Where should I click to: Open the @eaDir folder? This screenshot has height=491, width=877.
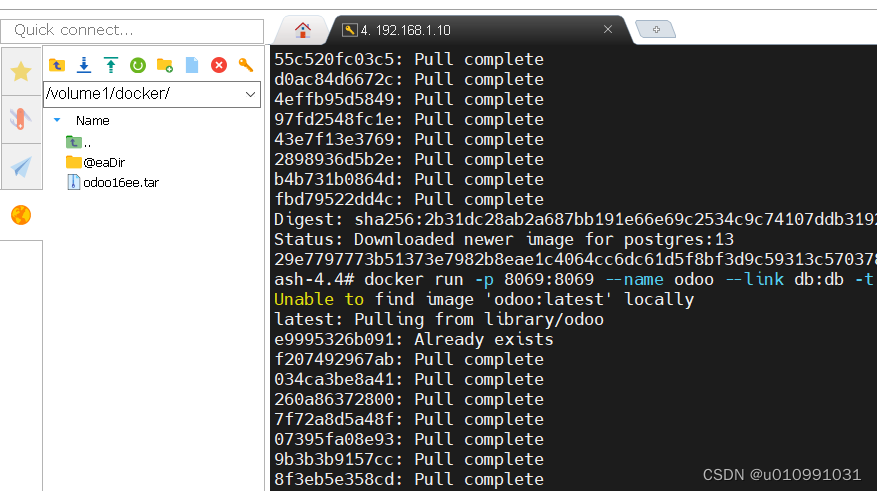pyautogui.click(x=103, y=162)
